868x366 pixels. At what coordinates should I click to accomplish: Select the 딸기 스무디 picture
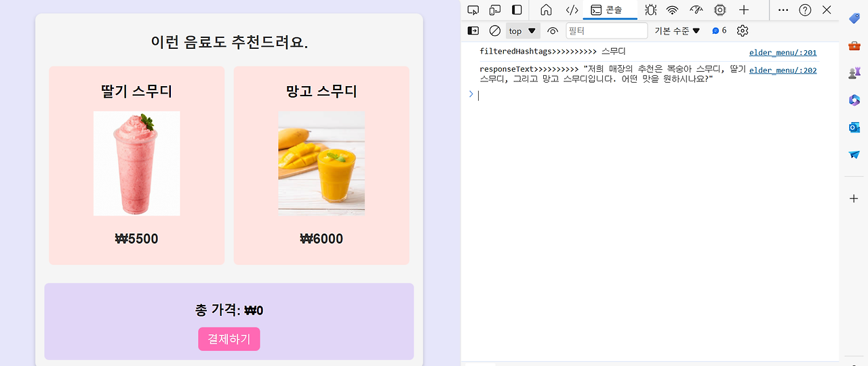click(x=136, y=163)
